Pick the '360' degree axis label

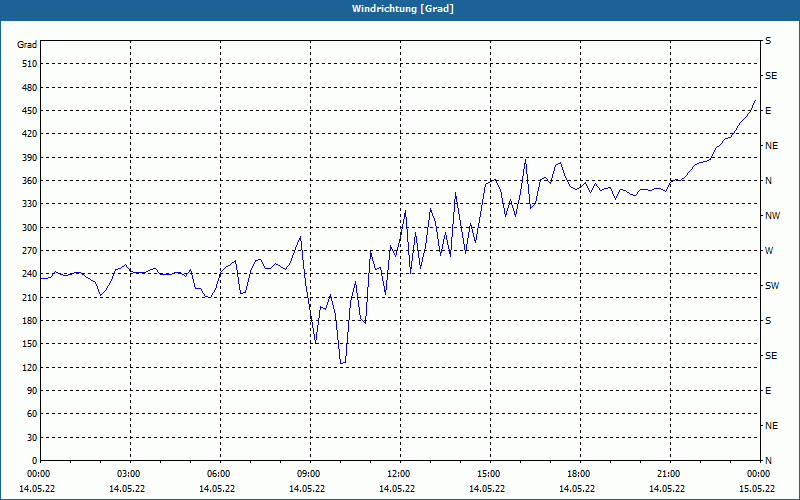(x=30, y=181)
